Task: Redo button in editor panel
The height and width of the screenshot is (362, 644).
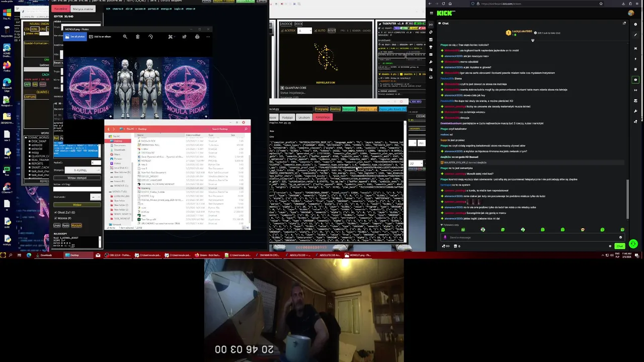Action: (65, 226)
